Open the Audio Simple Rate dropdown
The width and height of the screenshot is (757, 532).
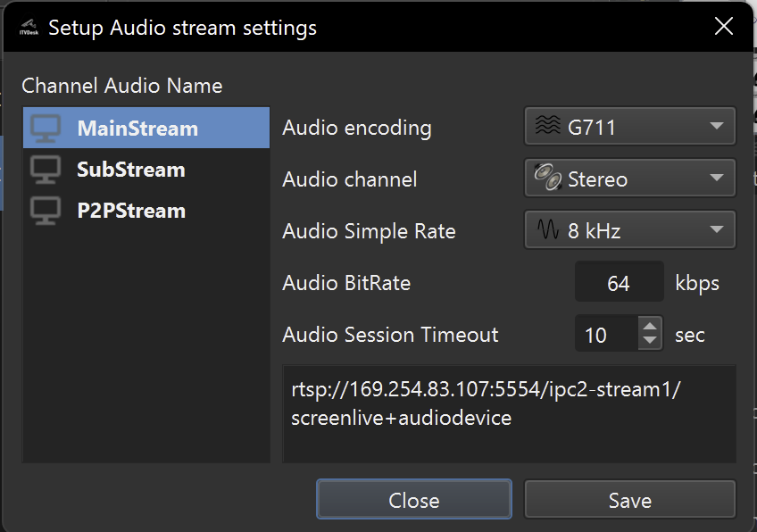[x=629, y=231]
